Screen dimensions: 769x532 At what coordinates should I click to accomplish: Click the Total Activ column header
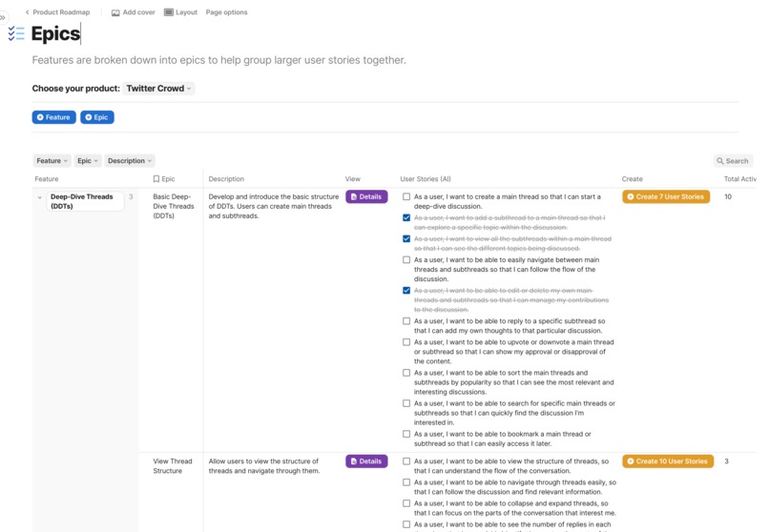[x=740, y=179]
